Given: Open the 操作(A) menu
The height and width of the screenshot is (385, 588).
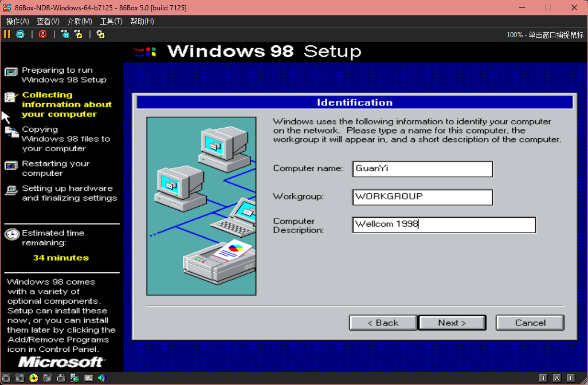Looking at the screenshot, I should click(x=18, y=21).
